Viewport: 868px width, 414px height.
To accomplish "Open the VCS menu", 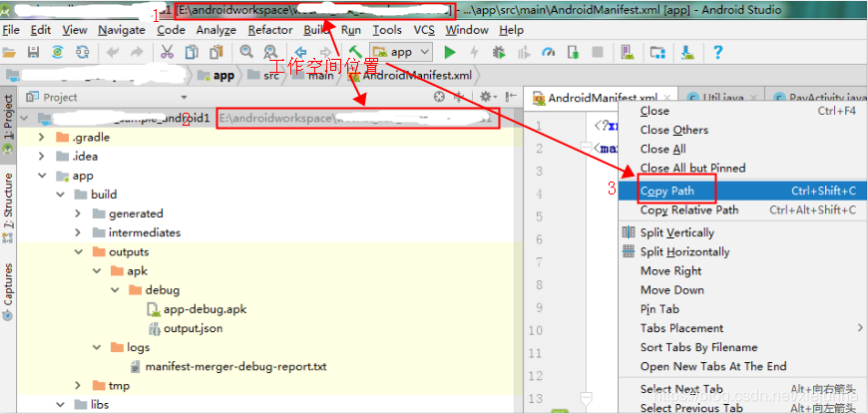I will tap(424, 30).
